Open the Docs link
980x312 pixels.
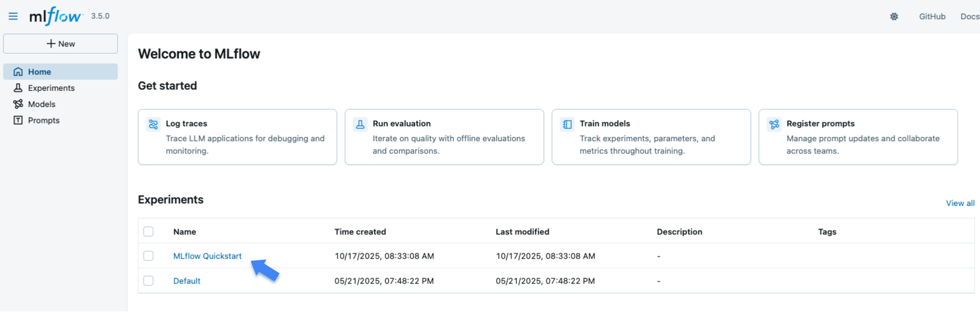coord(970,17)
